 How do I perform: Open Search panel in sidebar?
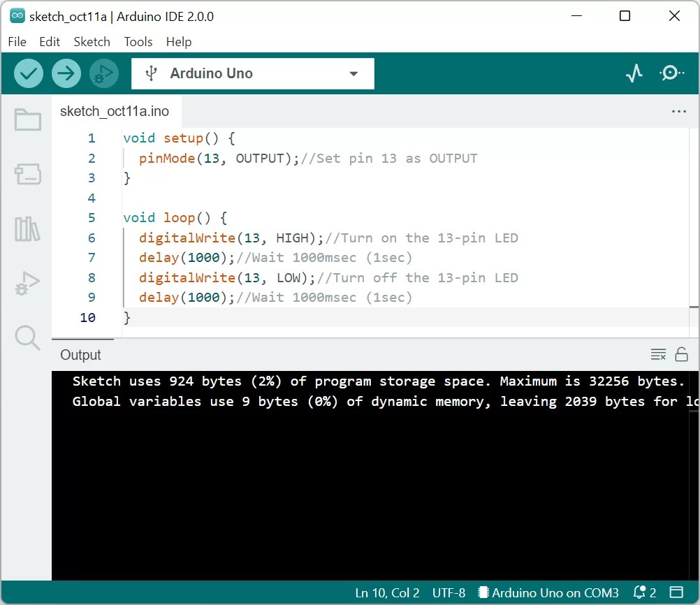tap(28, 338)
